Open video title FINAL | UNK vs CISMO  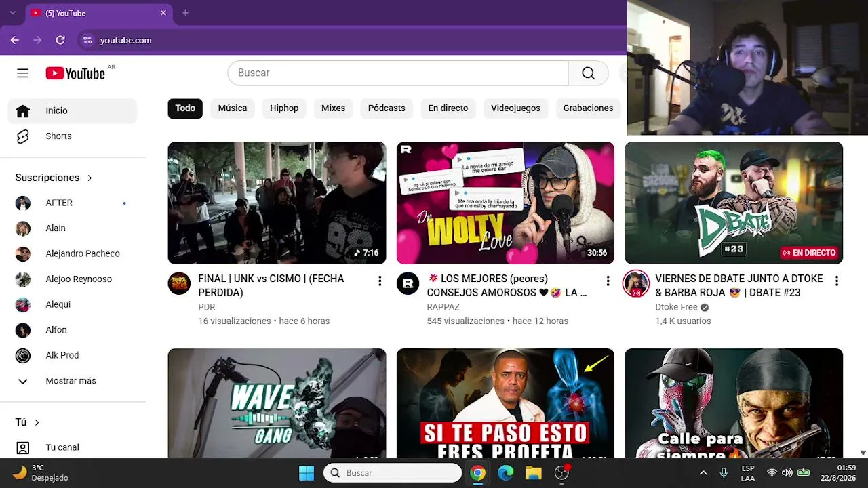[x=271, y=285]
